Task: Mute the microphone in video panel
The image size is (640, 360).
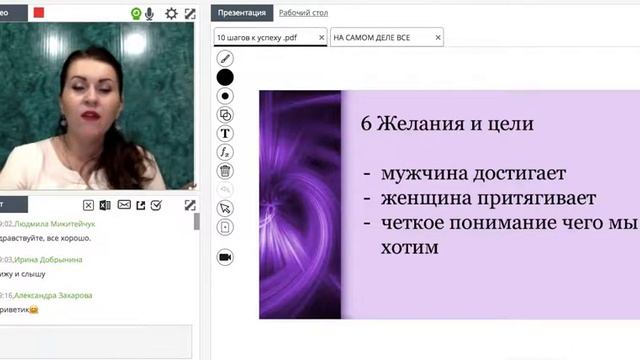Action: click(x=149, y=13)
